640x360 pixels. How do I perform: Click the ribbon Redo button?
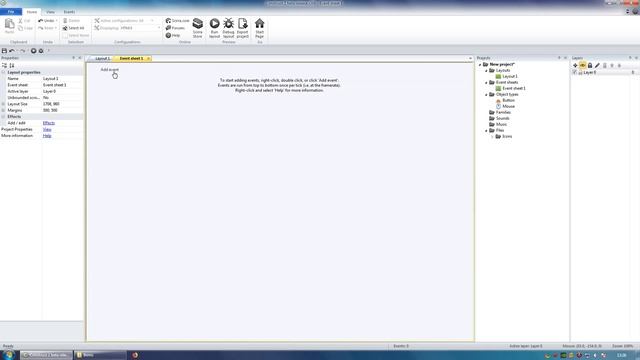pyautogui.click(x=46, y=28)
